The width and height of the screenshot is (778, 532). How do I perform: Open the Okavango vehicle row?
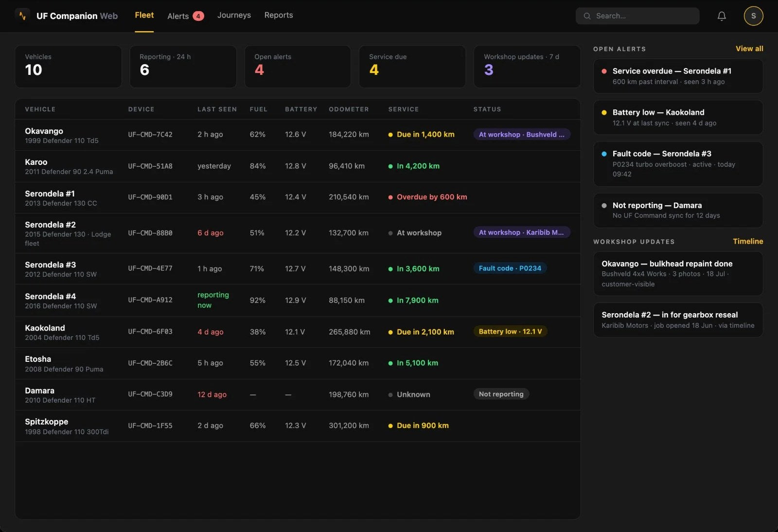pos(298,135)
